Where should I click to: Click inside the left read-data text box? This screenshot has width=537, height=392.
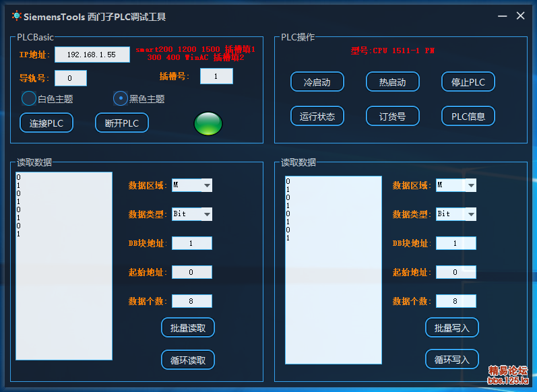(x=64, y=266)
